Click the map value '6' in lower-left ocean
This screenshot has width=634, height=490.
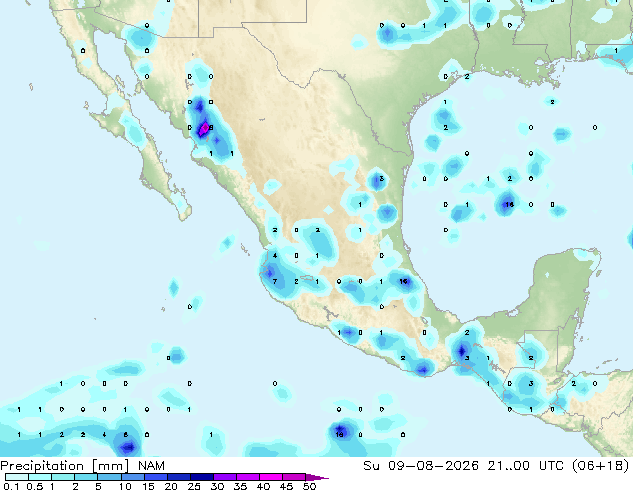(x=126, y=435)
